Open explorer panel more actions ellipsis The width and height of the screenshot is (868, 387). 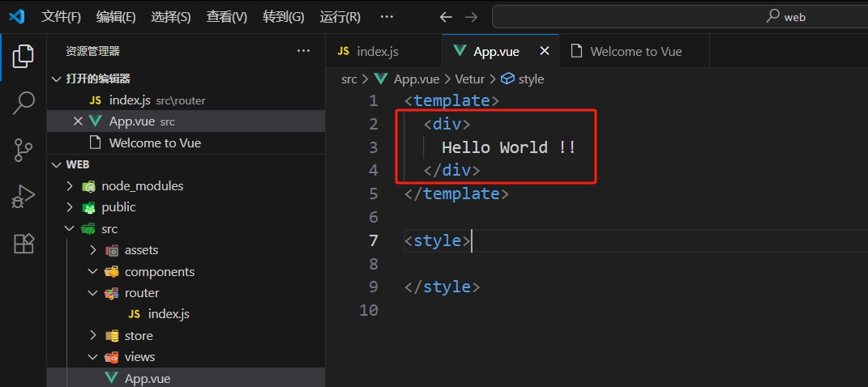(304, 51)
